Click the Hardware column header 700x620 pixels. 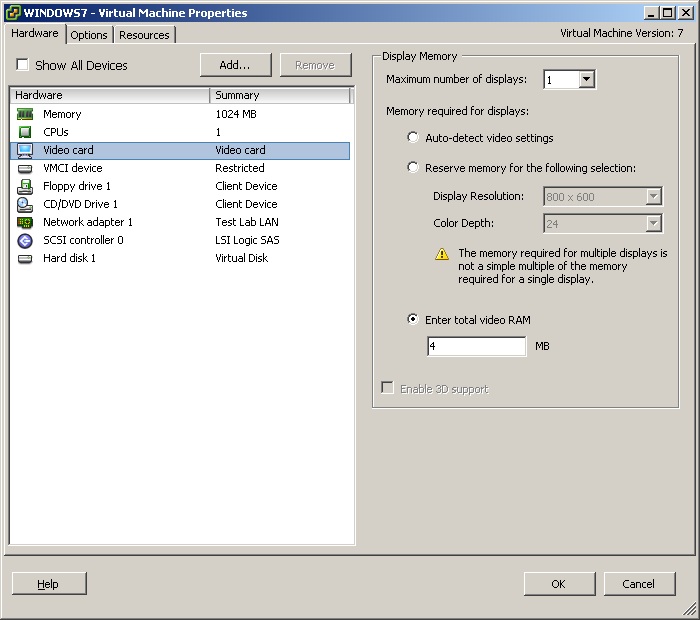[x=109, y=95]
